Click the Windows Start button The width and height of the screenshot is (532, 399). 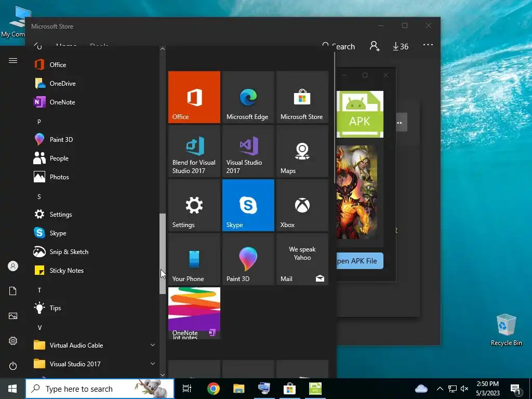pyautogui.click(x=12, y=389)
